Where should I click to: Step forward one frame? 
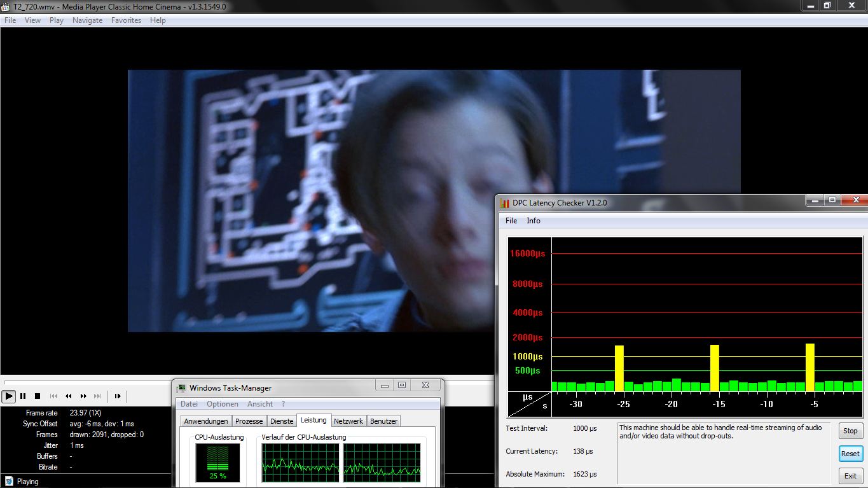[x=118, y=396]
